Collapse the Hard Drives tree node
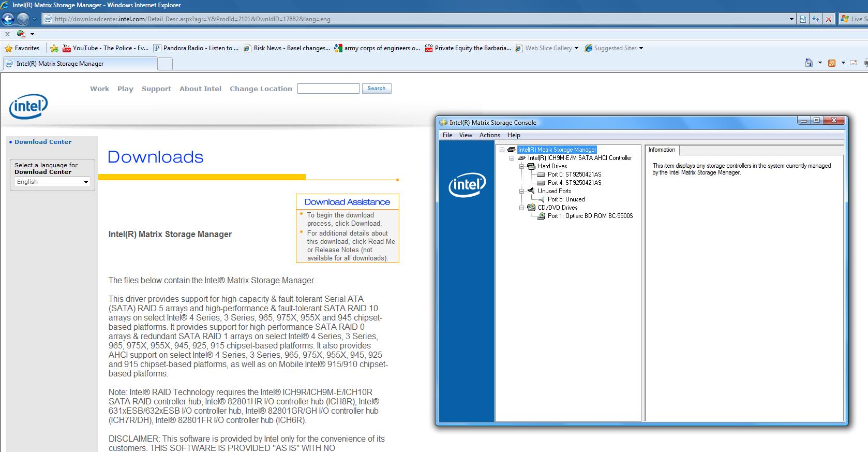868x452 pixels. coord(521,166)
